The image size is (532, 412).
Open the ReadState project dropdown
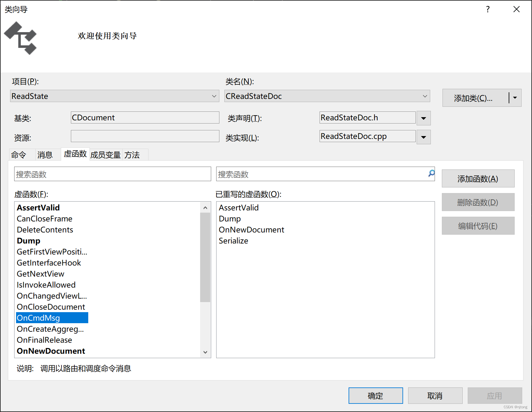214,96
